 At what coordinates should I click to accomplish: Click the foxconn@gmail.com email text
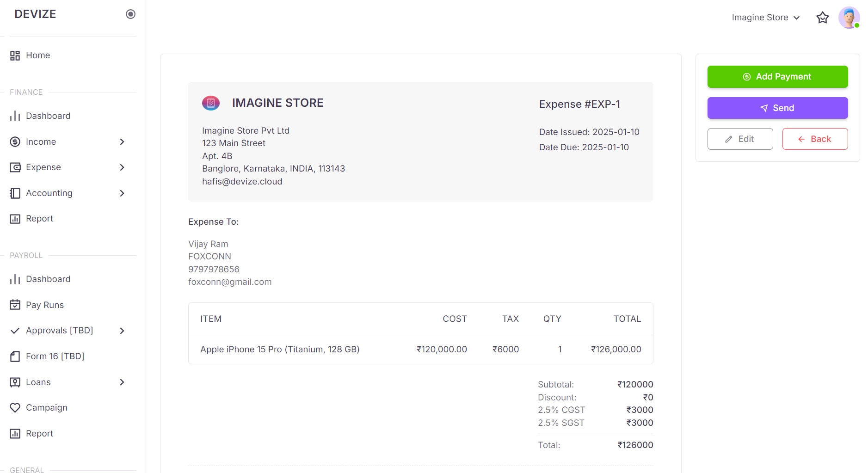click(x=230, y=282)
